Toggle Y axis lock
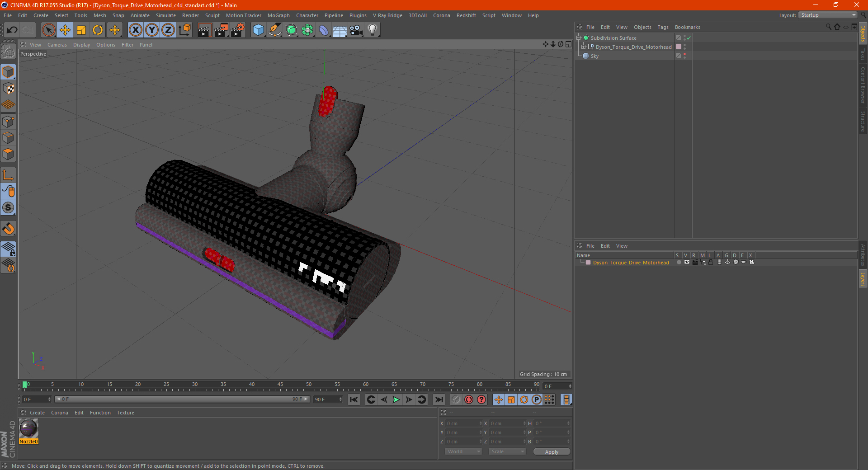Screen dimensions: 868x470 (x=152, y=30)
